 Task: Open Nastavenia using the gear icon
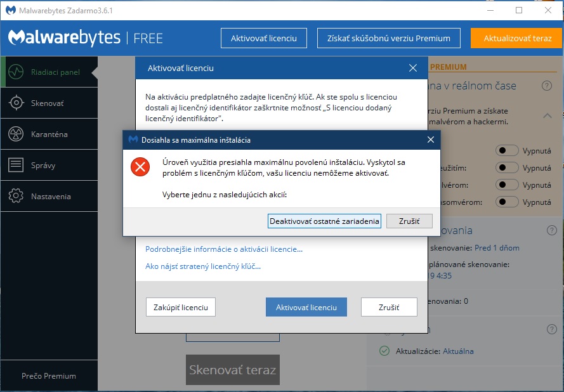16,197
